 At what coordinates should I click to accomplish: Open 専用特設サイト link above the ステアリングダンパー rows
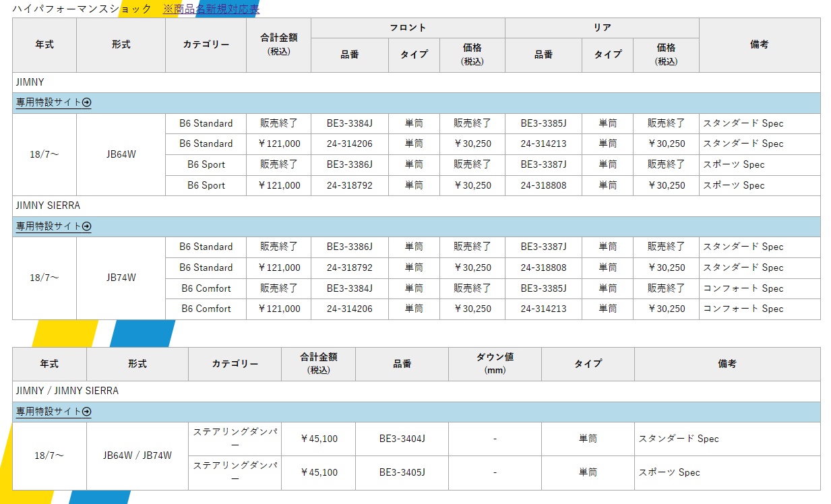coord(54,411)
